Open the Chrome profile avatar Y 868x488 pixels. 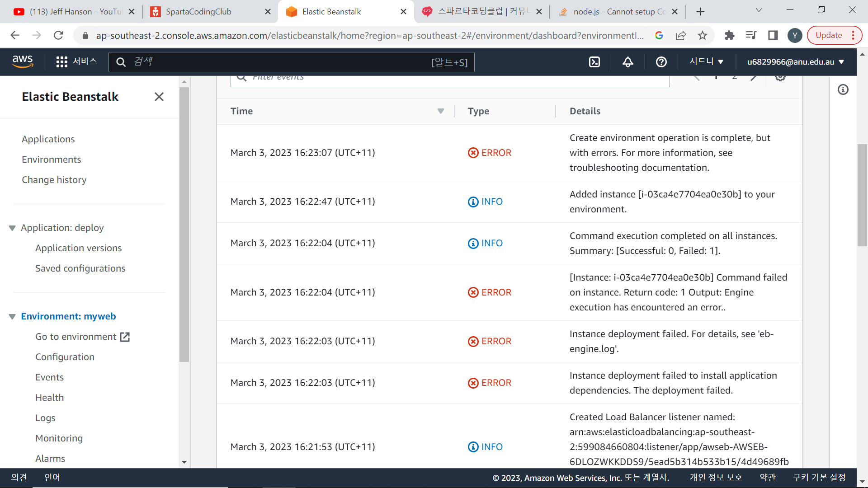[795, 35]
